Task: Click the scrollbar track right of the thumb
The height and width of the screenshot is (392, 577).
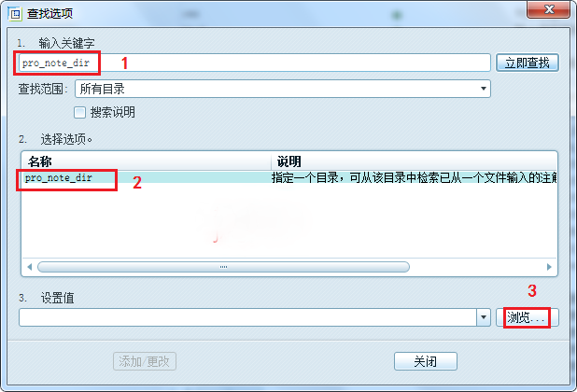Action: pos(477,267)
